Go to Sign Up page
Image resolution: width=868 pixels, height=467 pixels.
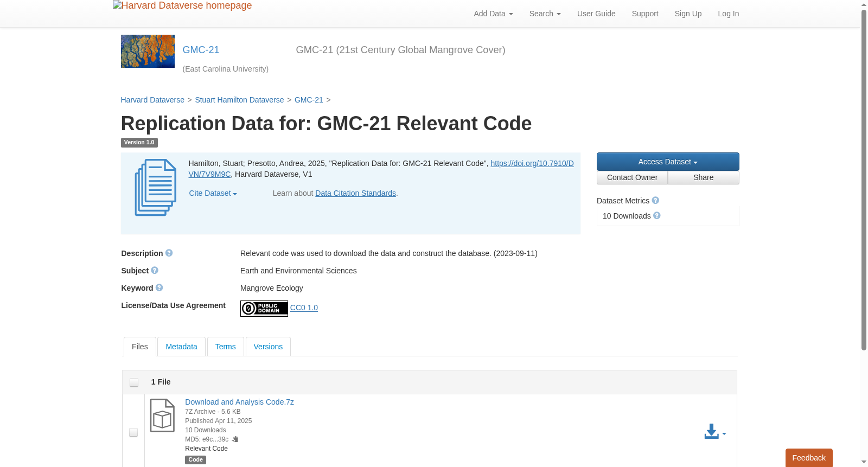click(688, 14)
